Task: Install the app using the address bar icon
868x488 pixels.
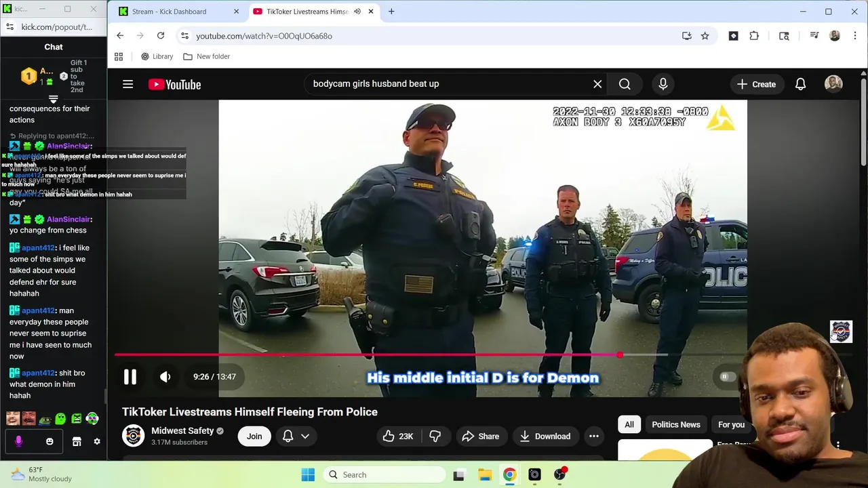Action: tap(687, 36)
